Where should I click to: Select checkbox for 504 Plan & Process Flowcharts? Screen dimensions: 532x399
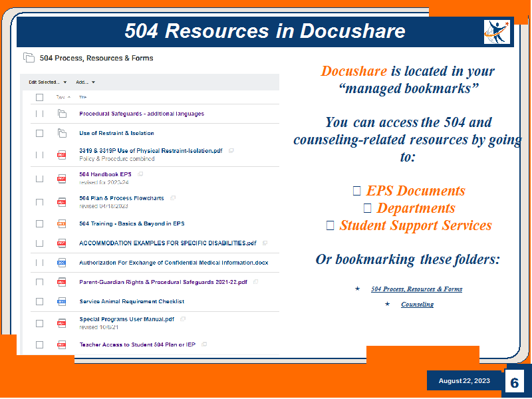click(39, 203)
